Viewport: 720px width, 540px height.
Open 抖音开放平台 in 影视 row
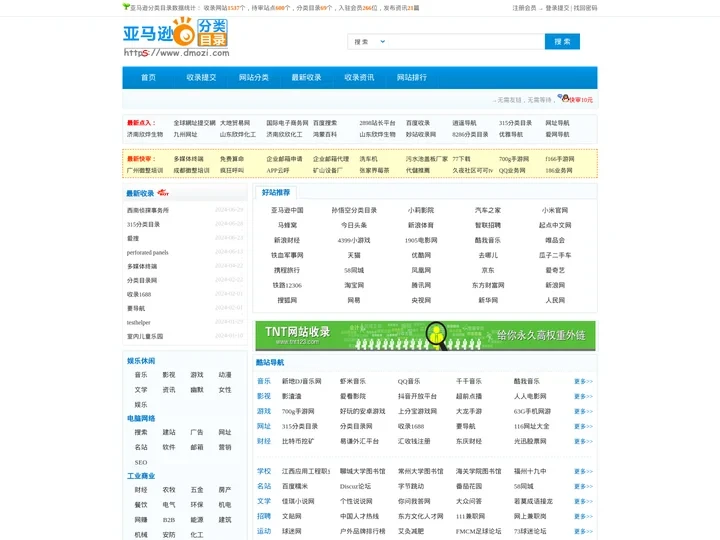click(x=417, y=396)
